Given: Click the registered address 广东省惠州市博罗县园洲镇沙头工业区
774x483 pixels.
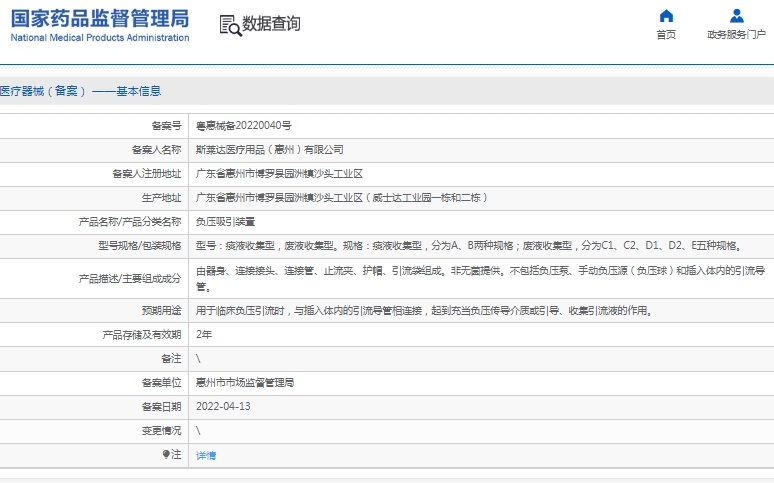Looking at the screenshot, I should (279, 174).
